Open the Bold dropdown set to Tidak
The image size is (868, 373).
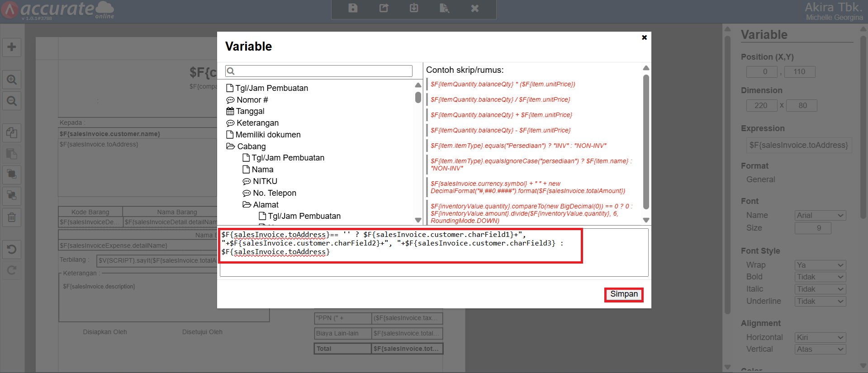tap(820, 277)
